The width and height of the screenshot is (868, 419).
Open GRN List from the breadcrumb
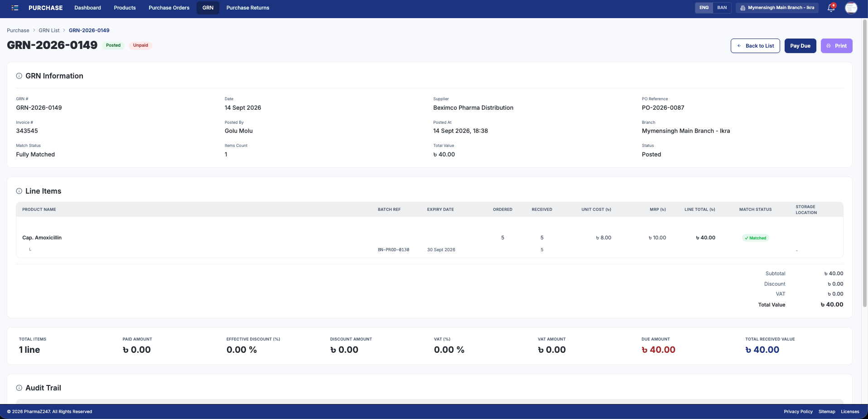(49, 30)
